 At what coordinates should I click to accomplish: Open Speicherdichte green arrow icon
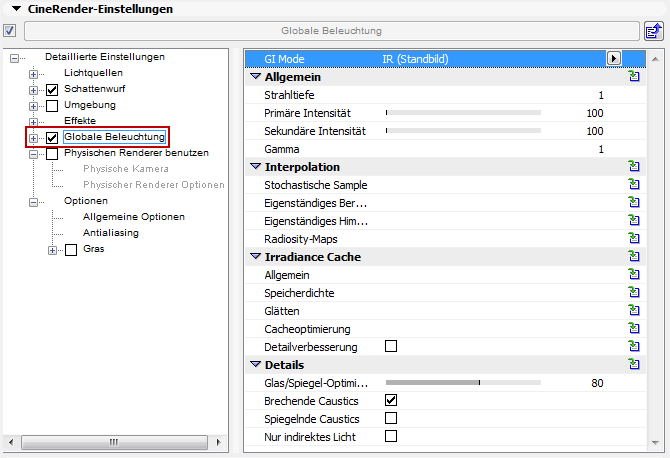[634, 292]
